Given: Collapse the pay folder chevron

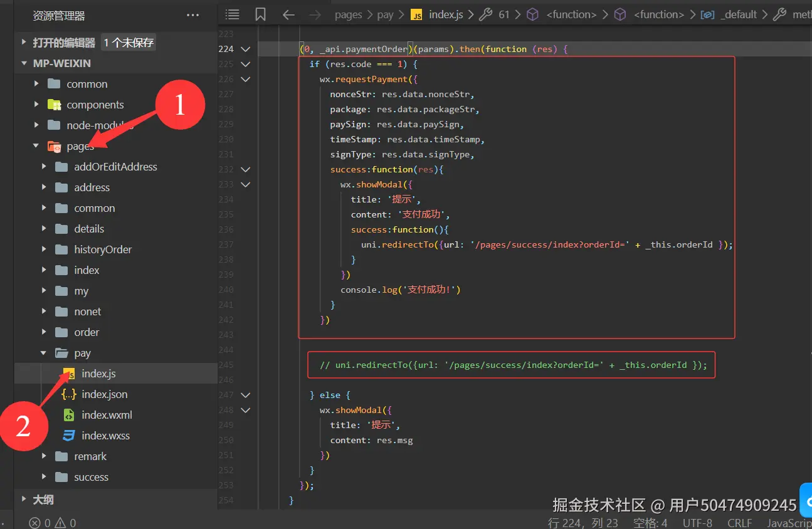Looking at the screenshot, I should tap(43, 353).
